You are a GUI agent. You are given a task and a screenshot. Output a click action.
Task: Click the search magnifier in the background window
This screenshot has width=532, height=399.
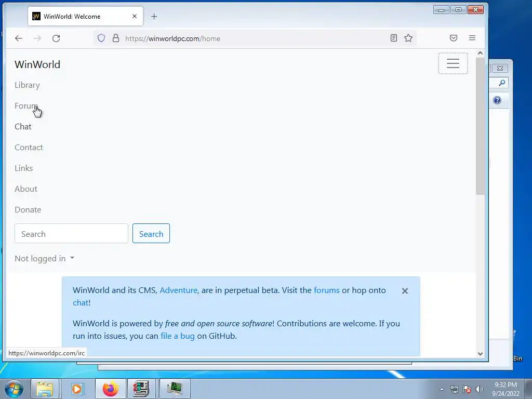pos(502,83)
